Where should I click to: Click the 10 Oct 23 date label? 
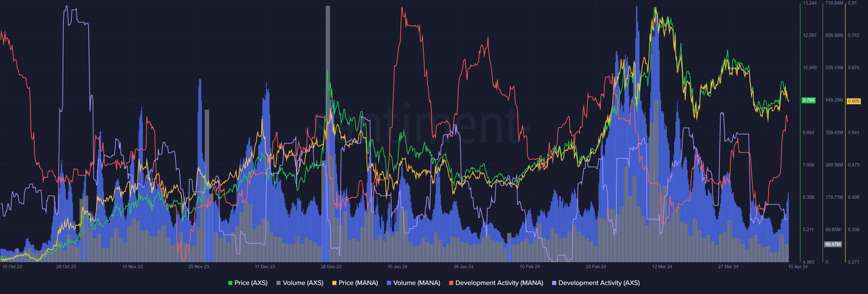(x=12, y=267)
